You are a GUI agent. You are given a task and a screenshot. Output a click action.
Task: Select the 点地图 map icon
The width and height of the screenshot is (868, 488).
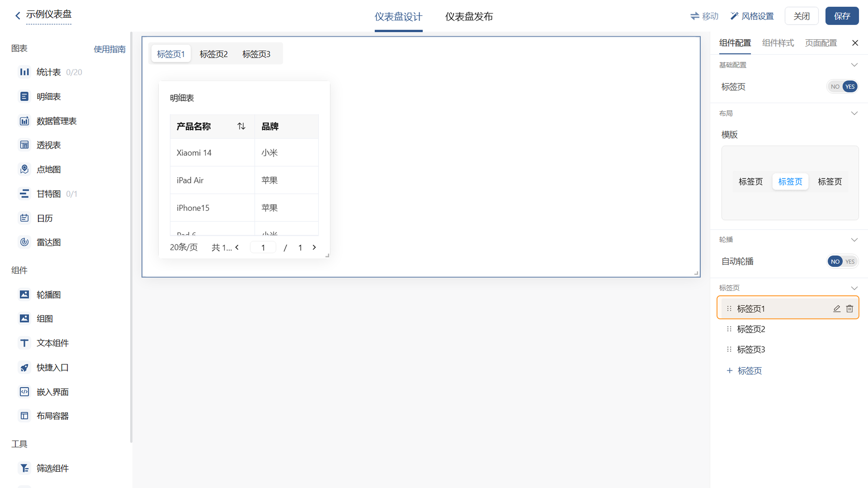click(24, 169)
